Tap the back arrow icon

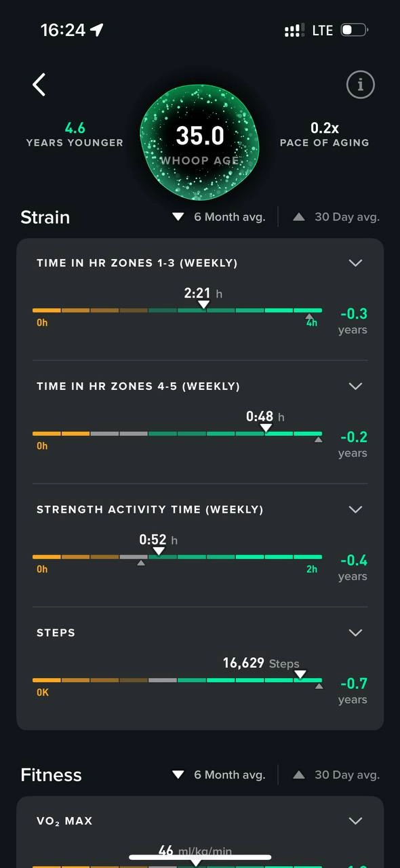pos(39,85)
